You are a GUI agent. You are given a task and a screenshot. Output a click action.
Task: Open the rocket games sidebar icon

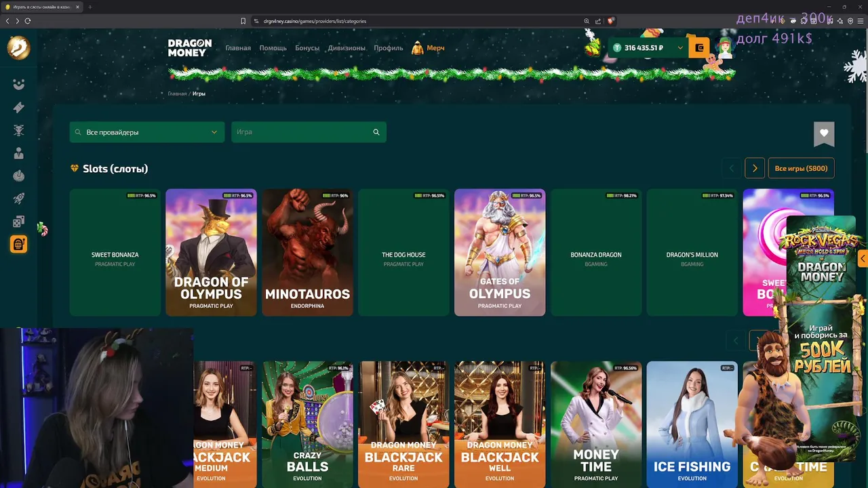(x=18, y=199)
